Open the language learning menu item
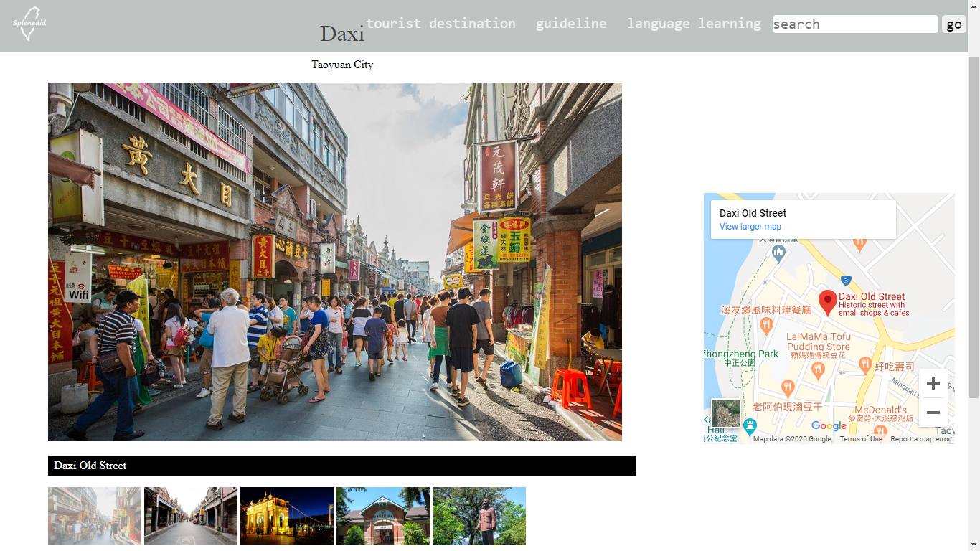The width and height of the screenshot is (980, 551). (x=694, y=24)
